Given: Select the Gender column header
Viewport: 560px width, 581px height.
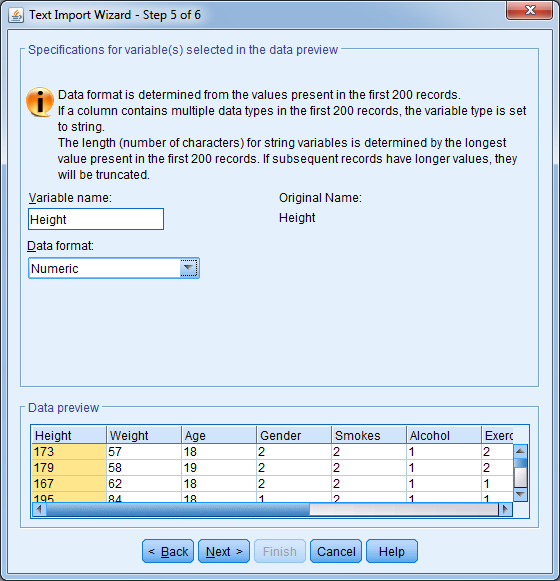Looking at the screenshot, I should [x=294, y=435].
